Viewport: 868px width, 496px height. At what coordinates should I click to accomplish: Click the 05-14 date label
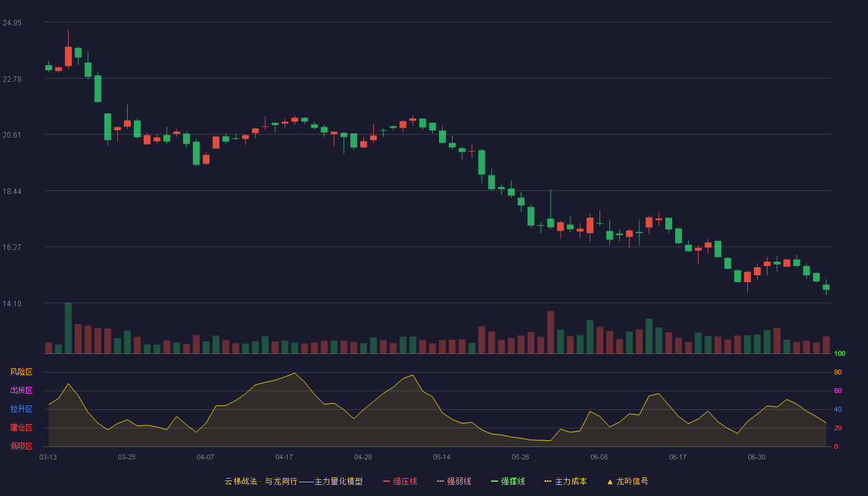(441, 457)
